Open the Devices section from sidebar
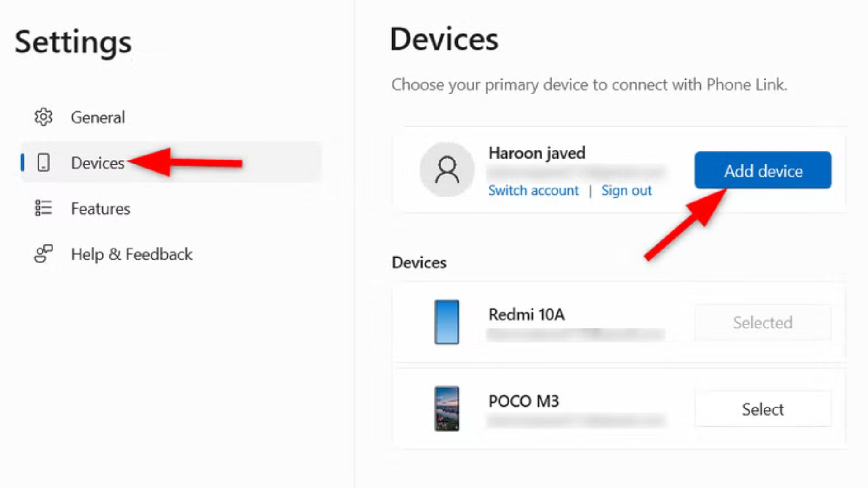This screenshot has height=488, width=868. pos(97,163)
